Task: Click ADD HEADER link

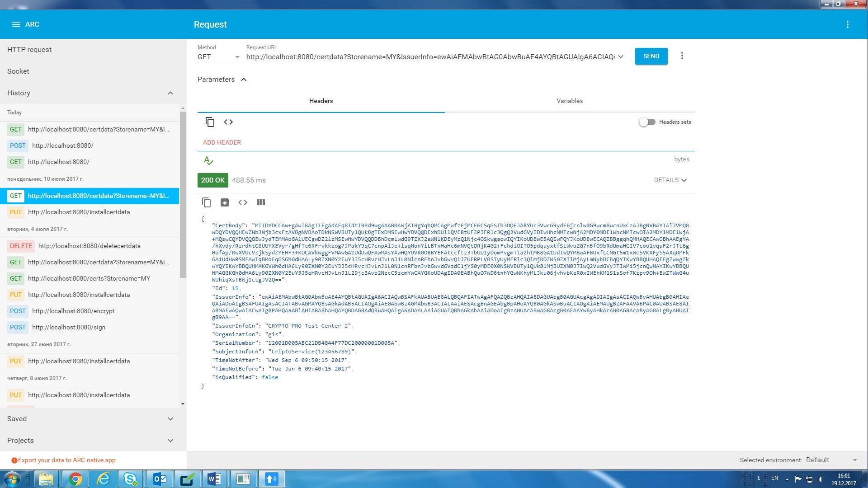Action: 222,142
